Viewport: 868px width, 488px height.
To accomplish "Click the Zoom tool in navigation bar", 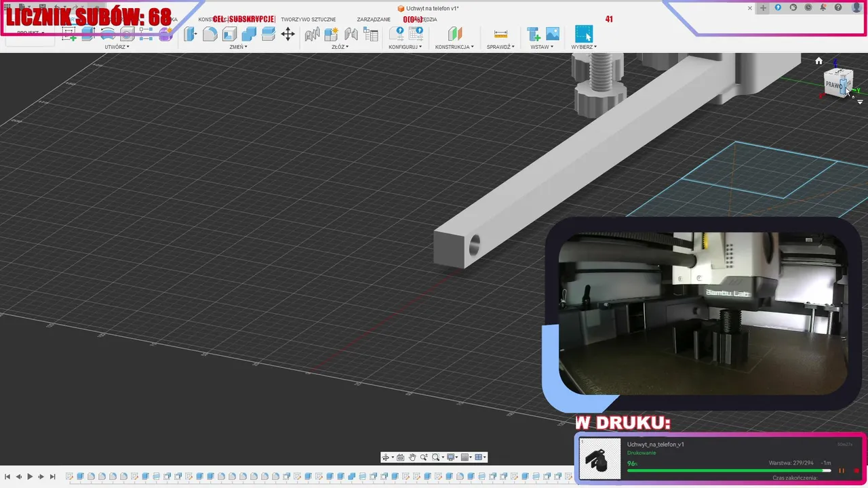I will (424, 457).
